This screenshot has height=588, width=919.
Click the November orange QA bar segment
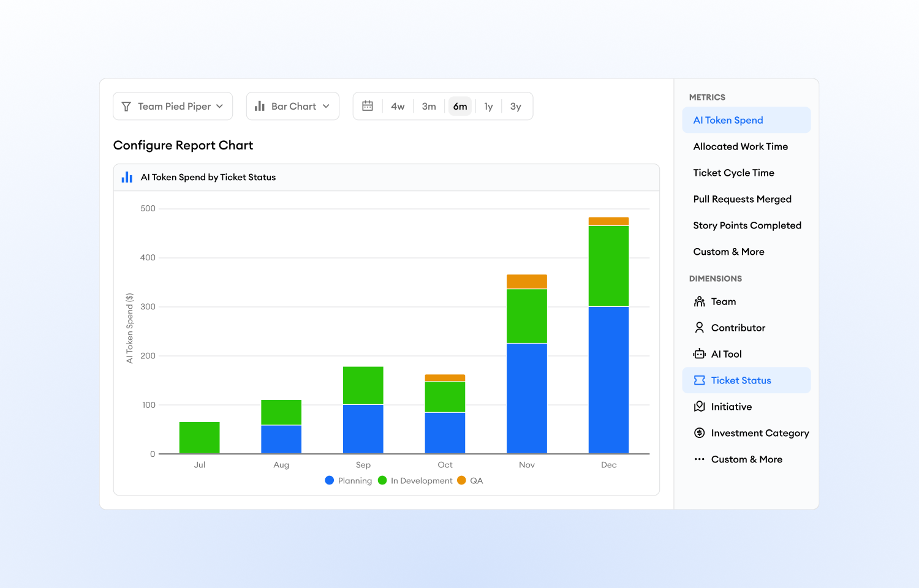point(527,281)
